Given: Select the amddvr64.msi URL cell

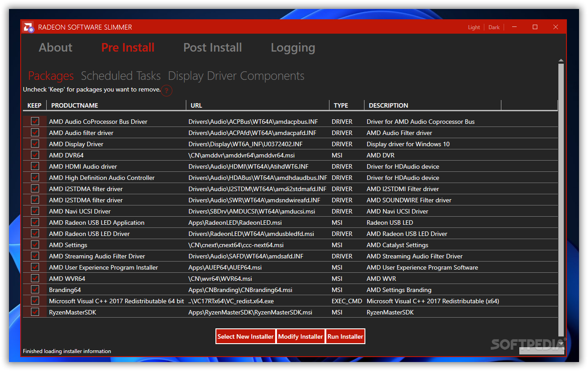Looking at the screenshot, I should tap(241, 155).
